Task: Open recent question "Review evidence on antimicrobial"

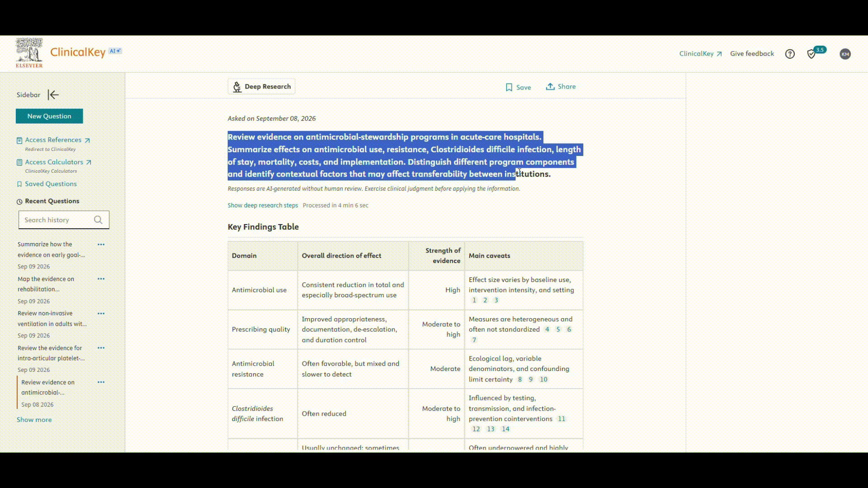Action: 48,388
